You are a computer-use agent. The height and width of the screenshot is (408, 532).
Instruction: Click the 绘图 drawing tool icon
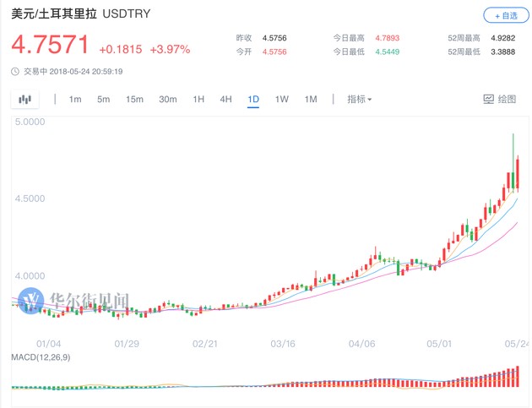[x=499, y=100]
